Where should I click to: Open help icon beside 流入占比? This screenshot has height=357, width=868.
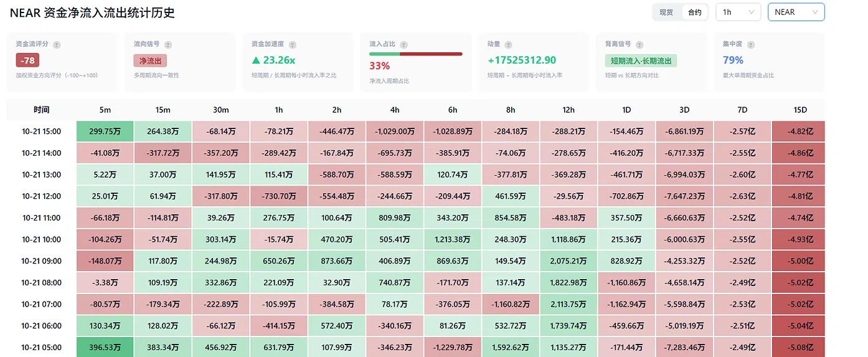click(x=404, y=45)
